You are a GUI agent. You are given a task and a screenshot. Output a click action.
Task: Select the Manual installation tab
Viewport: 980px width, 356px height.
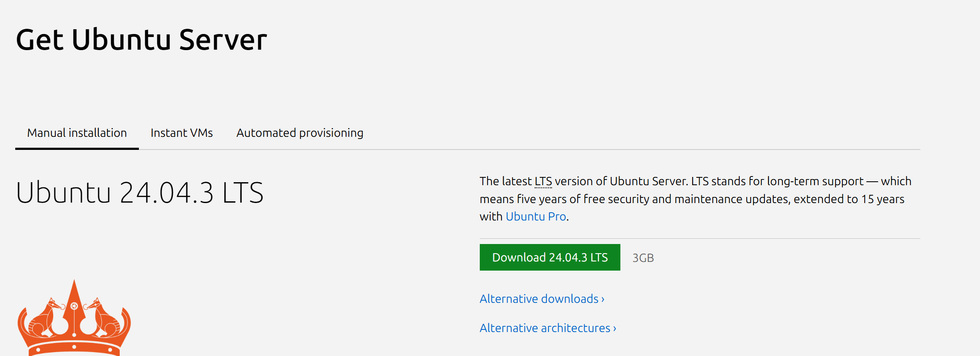77,133
